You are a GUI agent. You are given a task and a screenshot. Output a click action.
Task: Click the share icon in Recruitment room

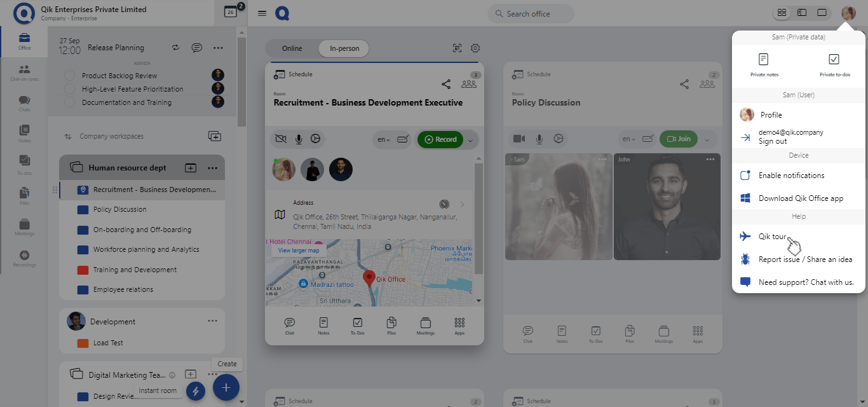point(446,84)
